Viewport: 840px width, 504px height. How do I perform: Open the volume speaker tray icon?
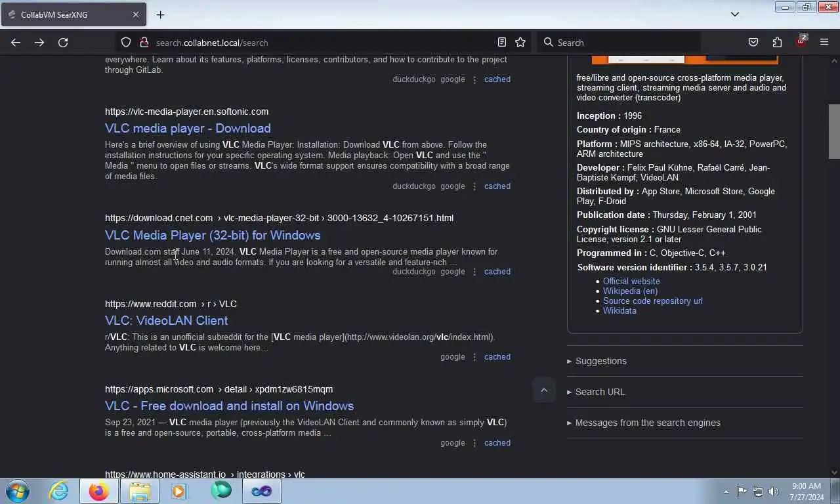click(x=774, y=491)
